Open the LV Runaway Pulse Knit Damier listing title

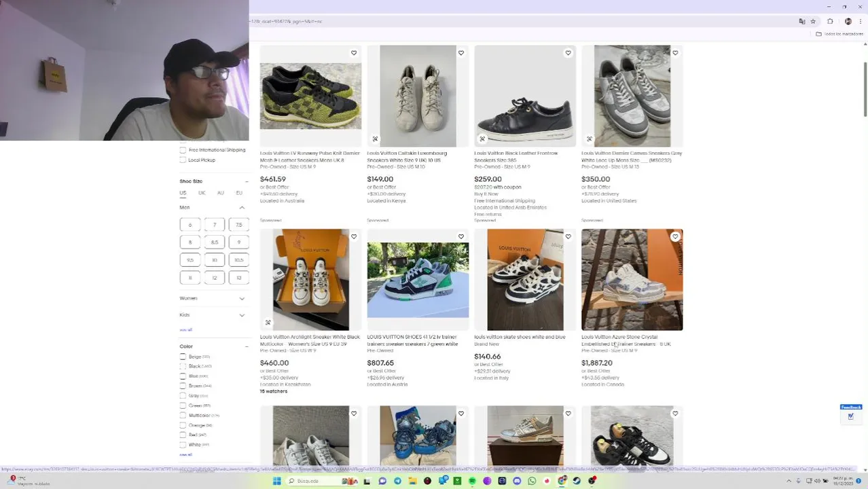tap(310, 156)
